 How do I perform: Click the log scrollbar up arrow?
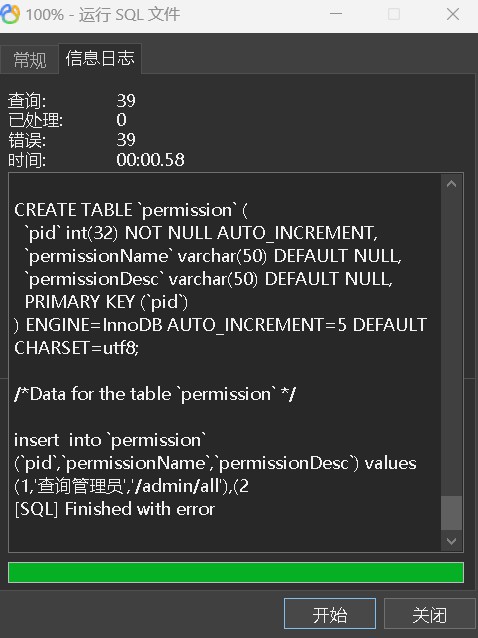451,184
